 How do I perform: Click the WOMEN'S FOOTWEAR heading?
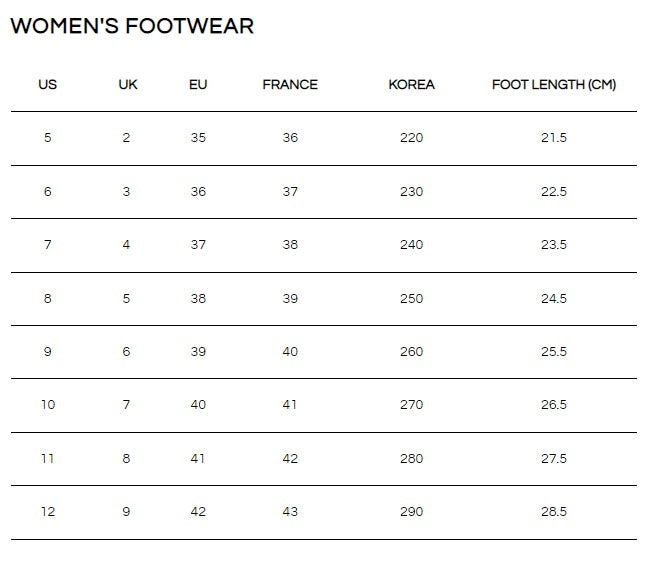pyautogui.click(x=132, y=26)
